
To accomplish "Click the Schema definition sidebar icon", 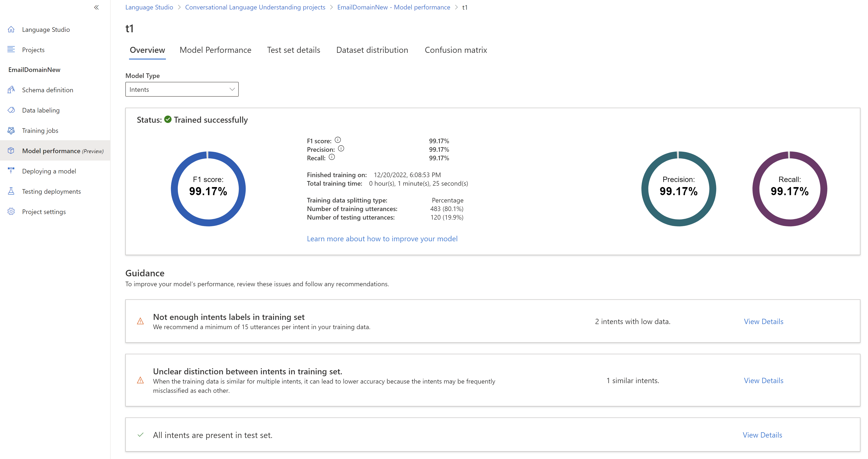I will (11, 90).
